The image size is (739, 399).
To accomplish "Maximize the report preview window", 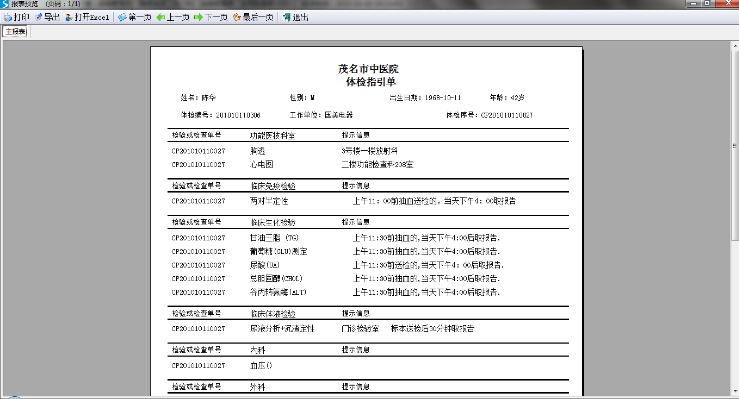I will click(x=707, y=3).
